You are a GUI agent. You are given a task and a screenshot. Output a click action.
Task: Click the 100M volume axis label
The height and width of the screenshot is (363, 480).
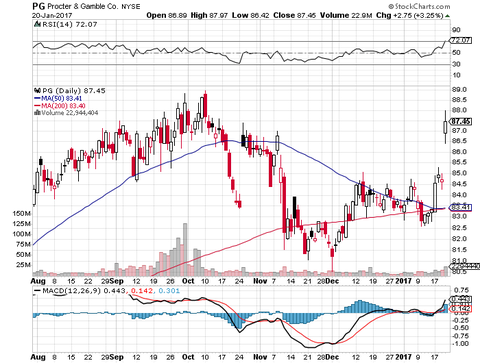click(21, 234)
